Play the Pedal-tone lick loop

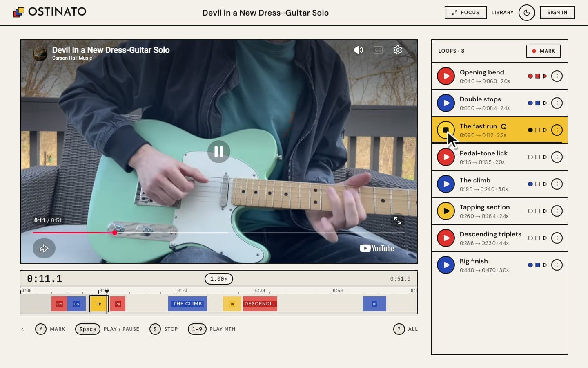tap(446, 157)
